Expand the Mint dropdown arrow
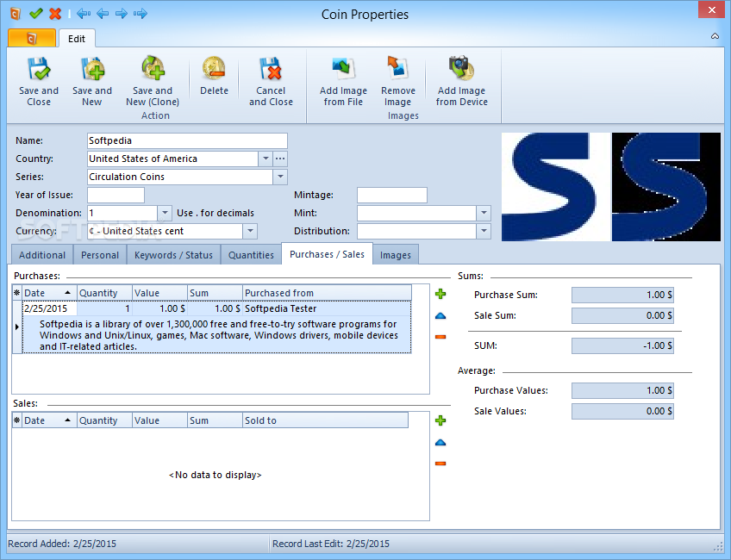Viewport: 731px width, 560px height. point(484,213)
